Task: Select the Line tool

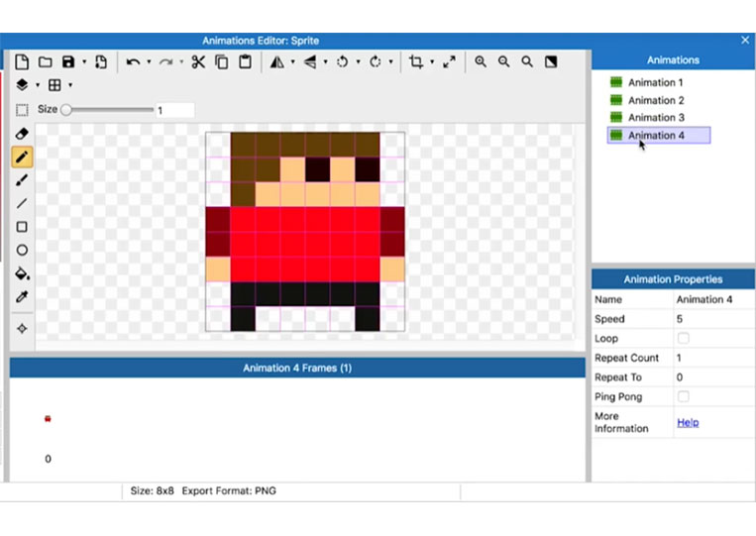Action: tap(22, 203)
